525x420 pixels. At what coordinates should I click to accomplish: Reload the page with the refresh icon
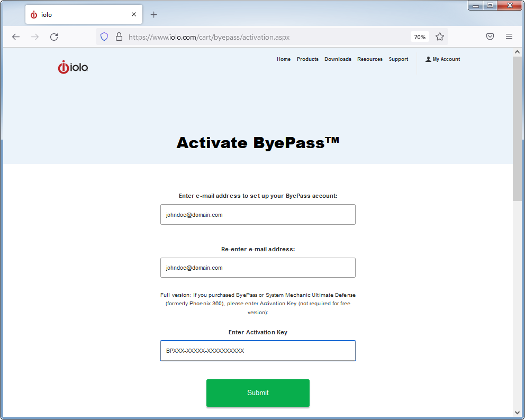54,37
